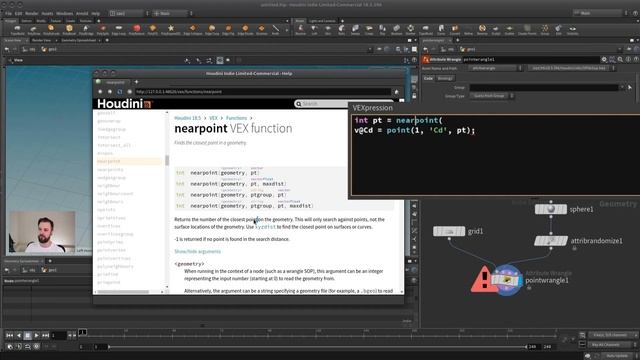Open the desktop selector dropdown in menu bar
Viewport: 640px width, 360px height.
129,13
